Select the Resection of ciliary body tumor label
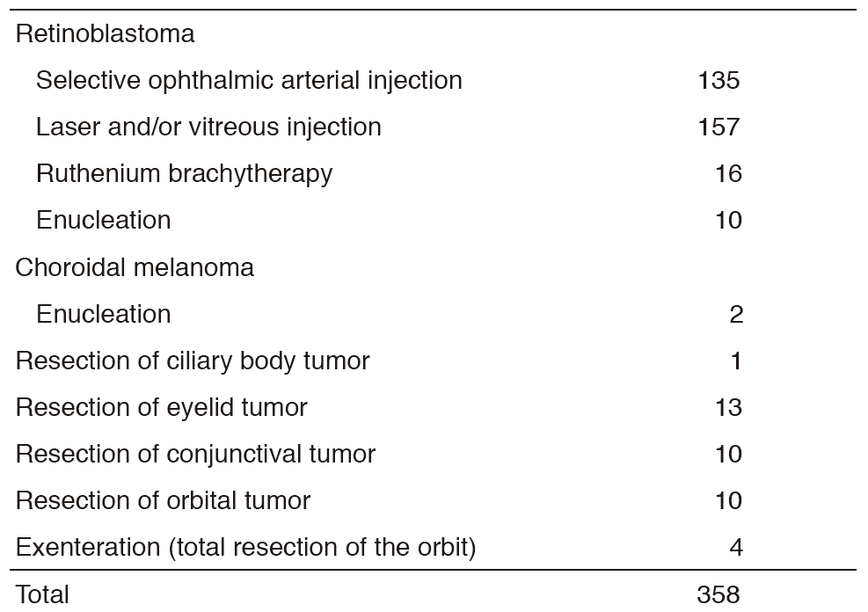This screenshot has width=868, height=612. (x=193, y=361)
